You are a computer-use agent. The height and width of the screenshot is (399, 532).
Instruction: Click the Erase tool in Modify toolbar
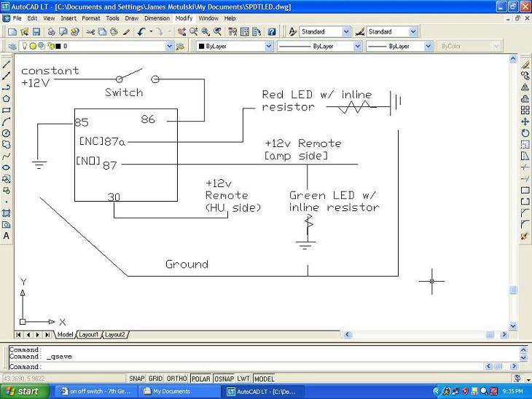click(525, 63)
